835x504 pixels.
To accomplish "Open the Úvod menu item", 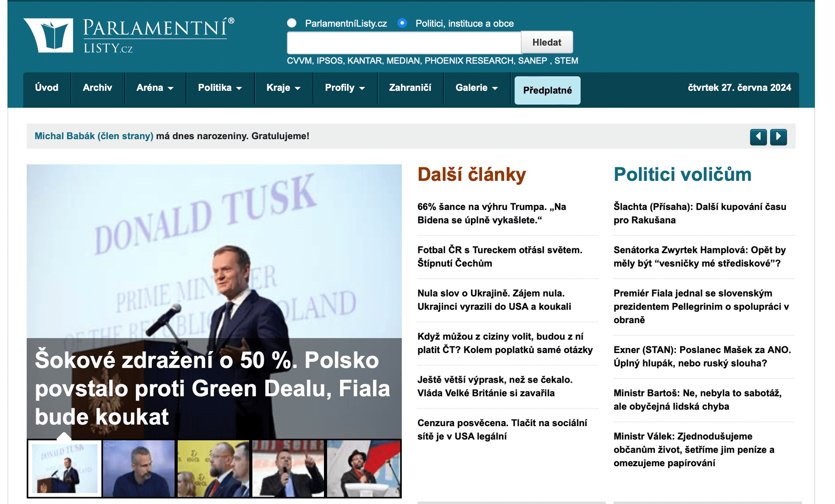I will click(x=47, y=88).
